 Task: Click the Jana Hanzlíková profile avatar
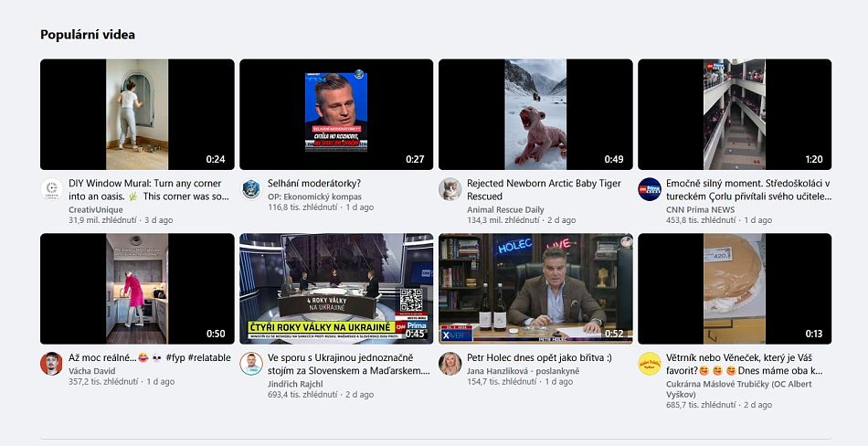[x=450, y=363]
